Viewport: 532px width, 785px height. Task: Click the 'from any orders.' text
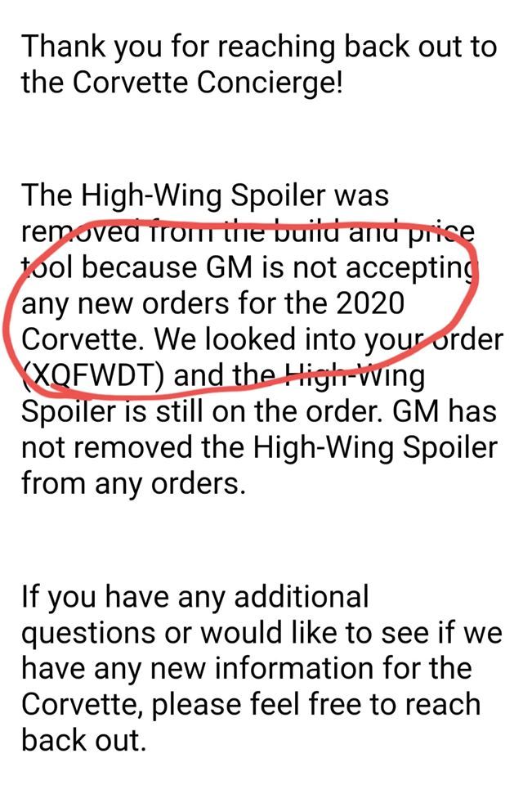click(x=134, y=484)
